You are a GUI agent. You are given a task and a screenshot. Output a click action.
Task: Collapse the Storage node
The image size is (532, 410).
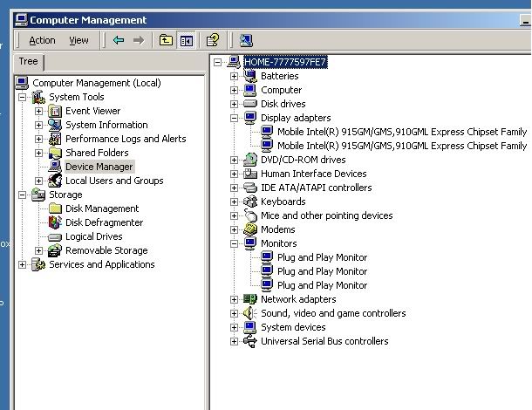click(22, 195)
